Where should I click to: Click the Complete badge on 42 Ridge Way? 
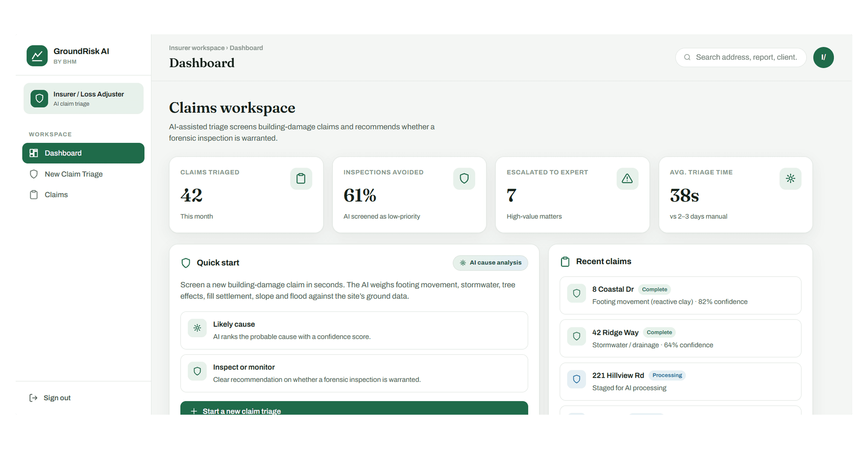[659, 332]
